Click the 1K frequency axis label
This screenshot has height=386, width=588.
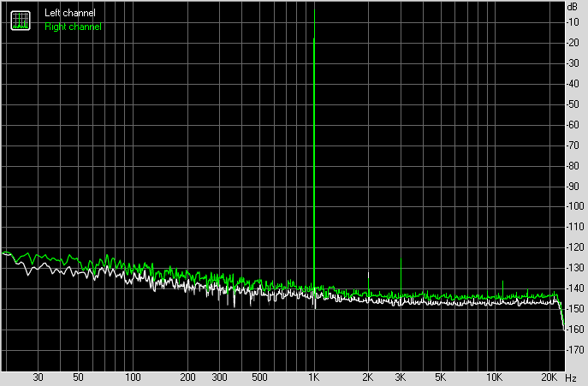(x=314, y=377)
